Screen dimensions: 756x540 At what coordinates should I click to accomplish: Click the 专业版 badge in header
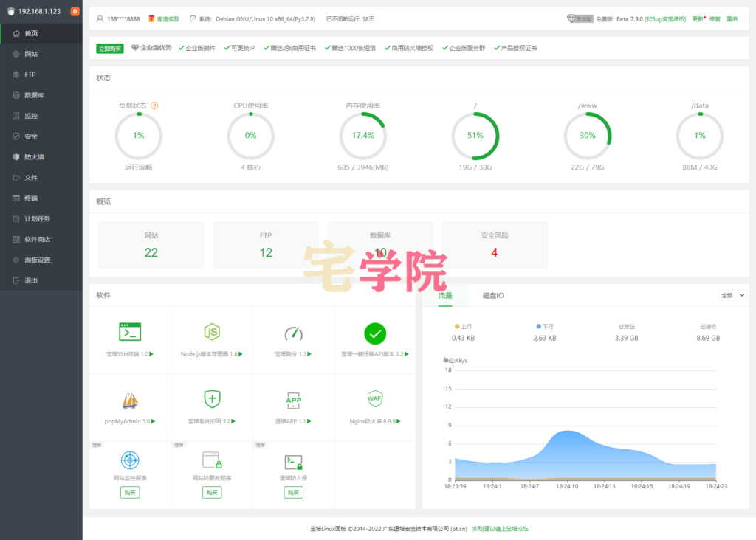click(x=580, y=18)
